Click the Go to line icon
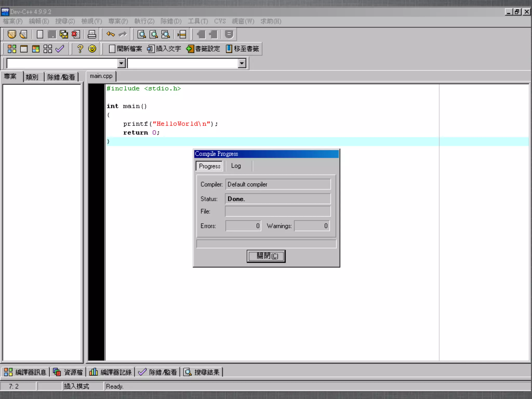The image size is (532, 399). tap(182, 34)
